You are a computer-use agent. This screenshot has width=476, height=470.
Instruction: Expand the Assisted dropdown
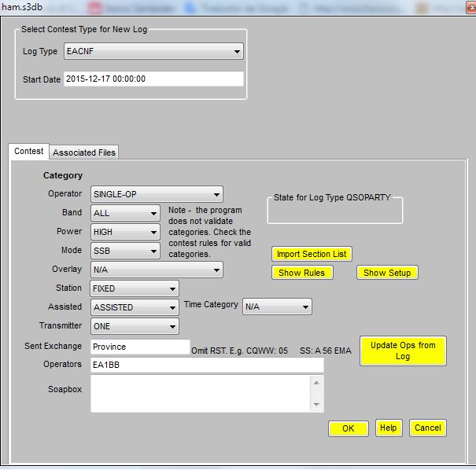(135, 307)
